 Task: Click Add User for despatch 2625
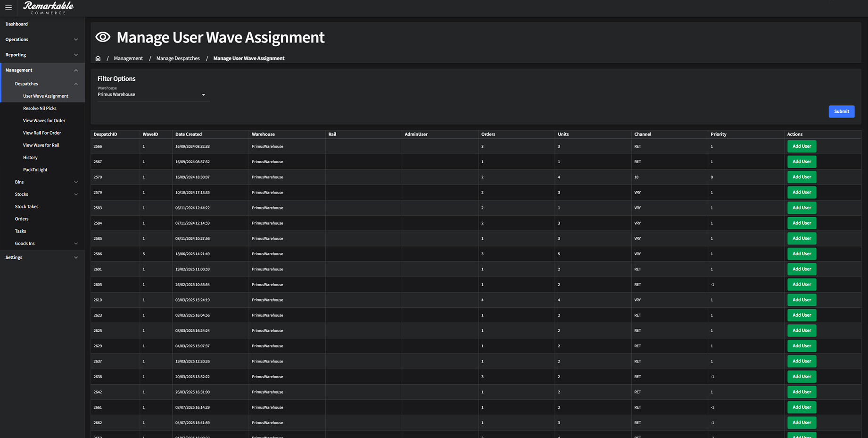[x=802, y=330]
